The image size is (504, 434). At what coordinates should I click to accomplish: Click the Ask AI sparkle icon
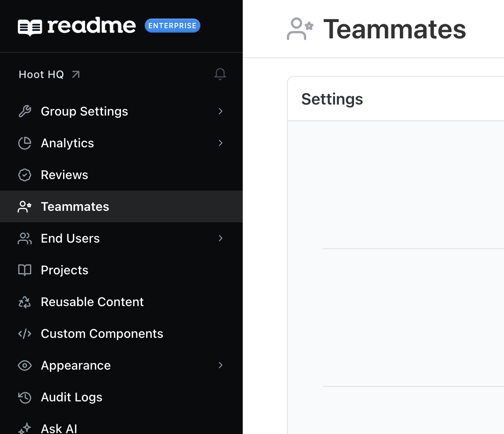click(x=25, y=428)
